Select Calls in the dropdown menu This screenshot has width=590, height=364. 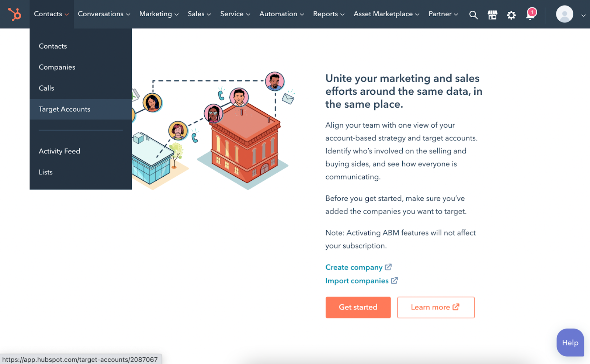coord(81,88)
